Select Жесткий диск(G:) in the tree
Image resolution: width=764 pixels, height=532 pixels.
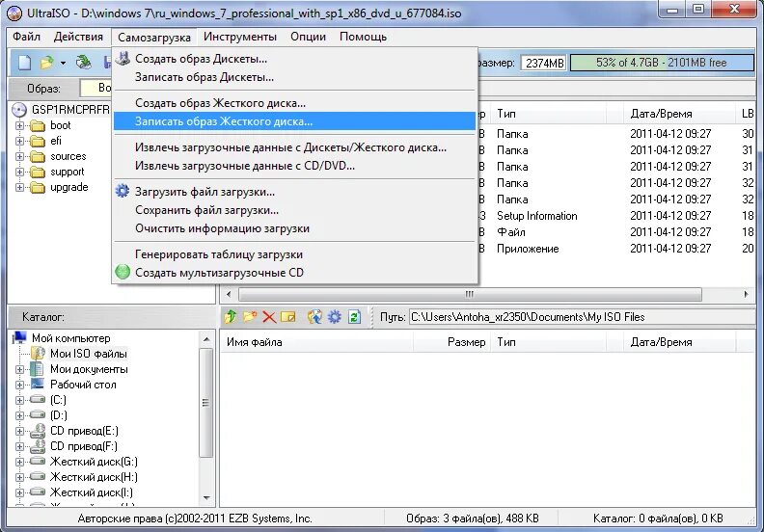click(94, 462)
